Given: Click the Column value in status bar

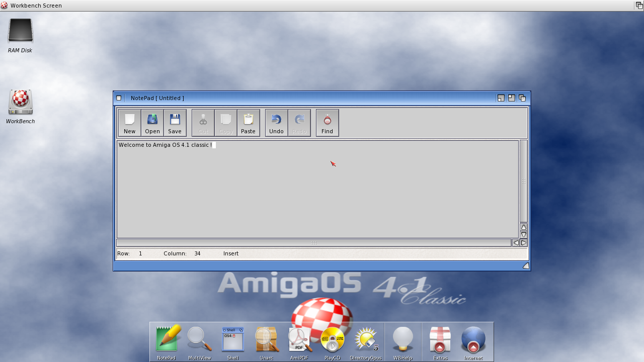Looking at the screenshot, I should 197,253.
